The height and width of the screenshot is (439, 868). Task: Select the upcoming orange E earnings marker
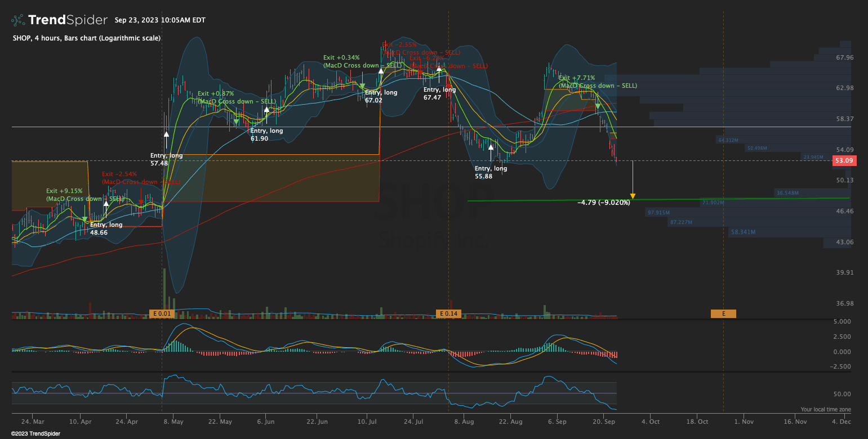pyautogui.click(x=723, y=313)
